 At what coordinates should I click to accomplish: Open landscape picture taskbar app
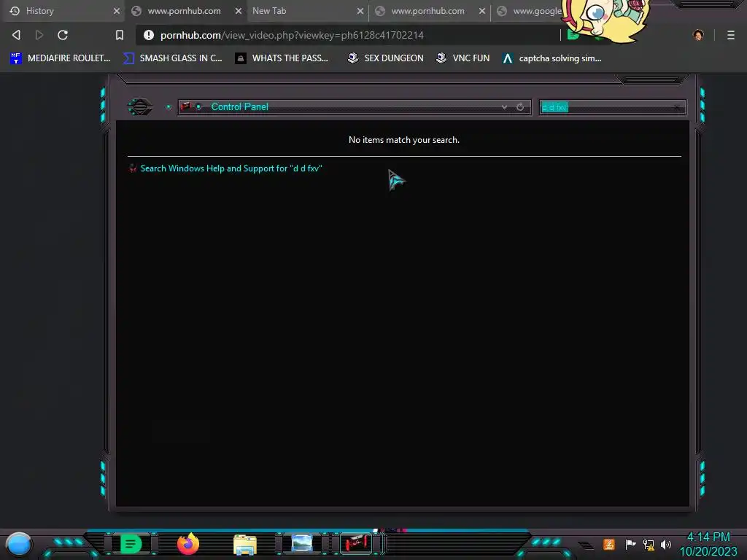[302, 543]
